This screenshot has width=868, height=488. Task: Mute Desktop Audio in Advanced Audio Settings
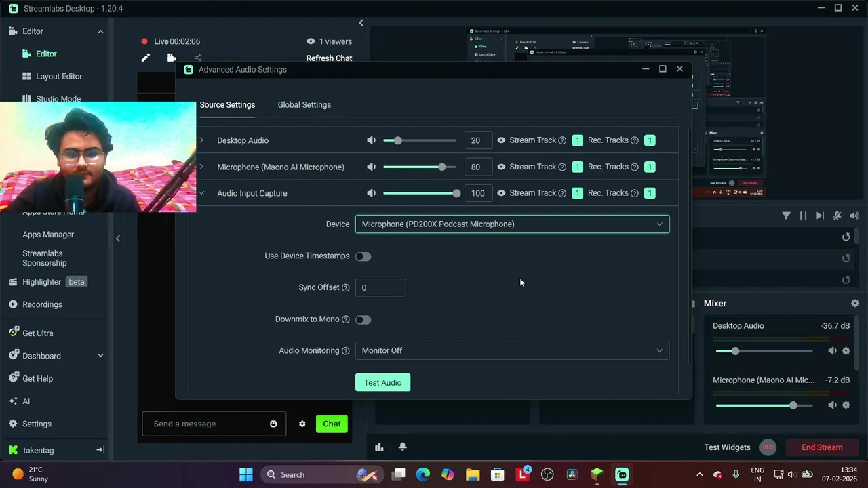coord(371,140)
